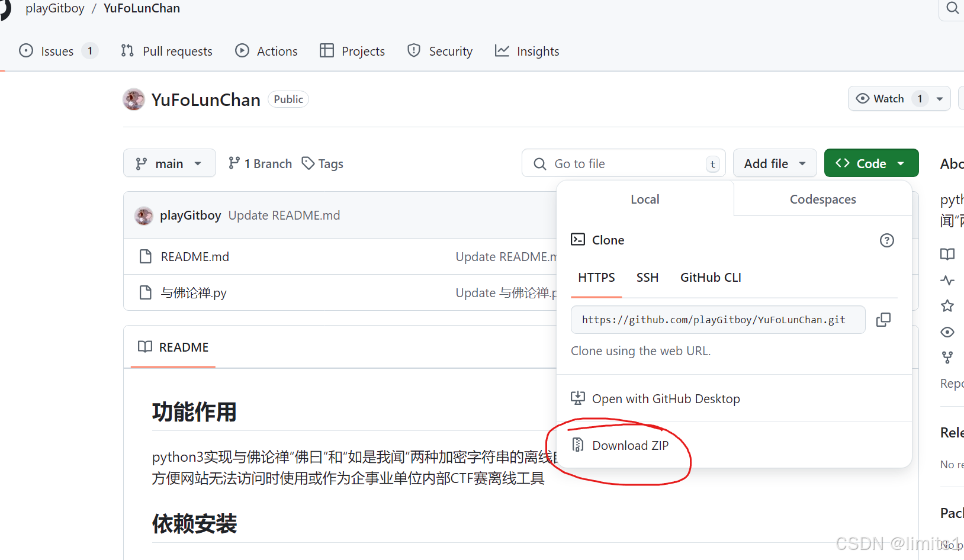Viewport: 964px width, 560px height.
Task: Click the Clone help question-mark icon
Action: pyautogui.click(x=886, y=240)
